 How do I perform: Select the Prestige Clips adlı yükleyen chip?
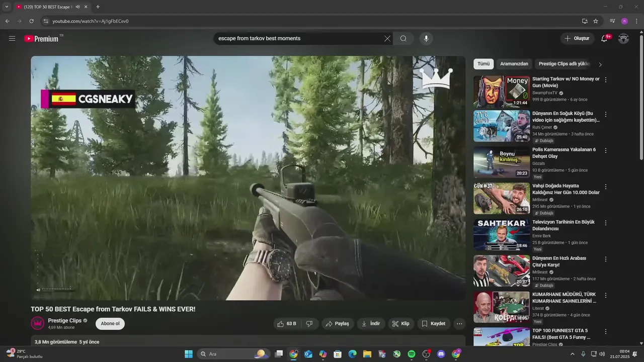564,64
